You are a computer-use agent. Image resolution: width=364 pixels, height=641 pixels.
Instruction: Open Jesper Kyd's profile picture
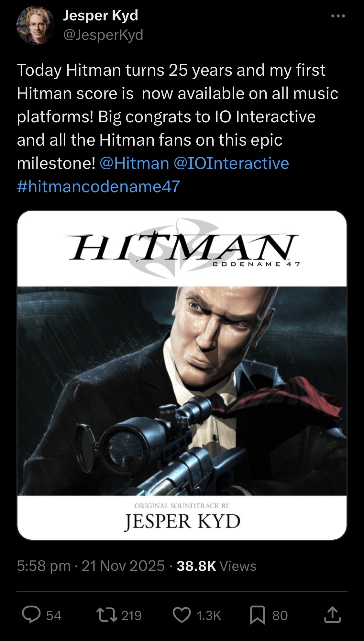pos(36,26)
